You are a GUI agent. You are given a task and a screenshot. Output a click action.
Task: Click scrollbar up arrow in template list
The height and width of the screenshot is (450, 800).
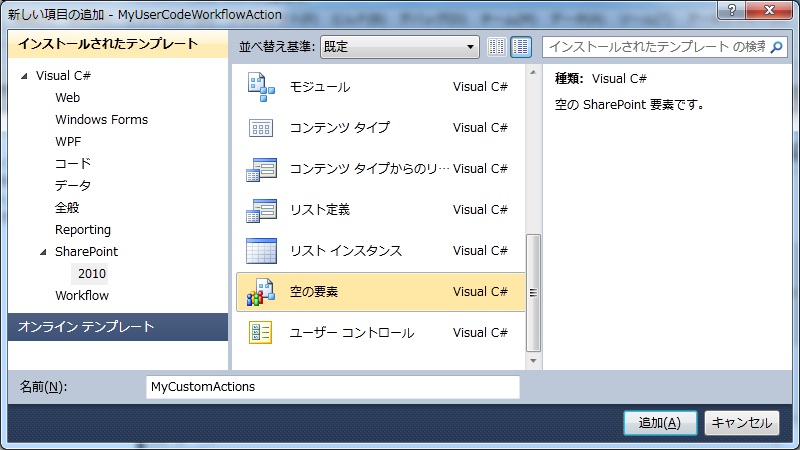533,72
